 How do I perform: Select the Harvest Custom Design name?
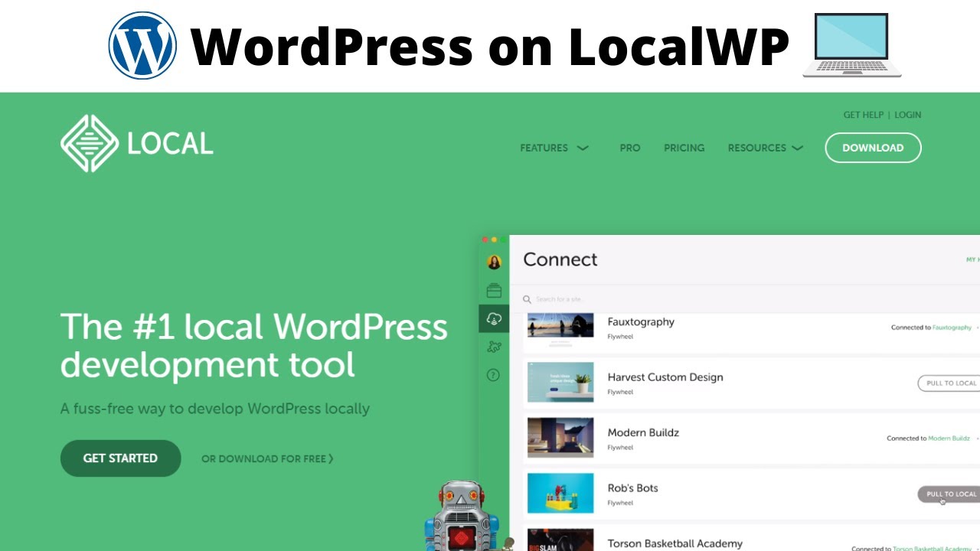tap(665, 377)
